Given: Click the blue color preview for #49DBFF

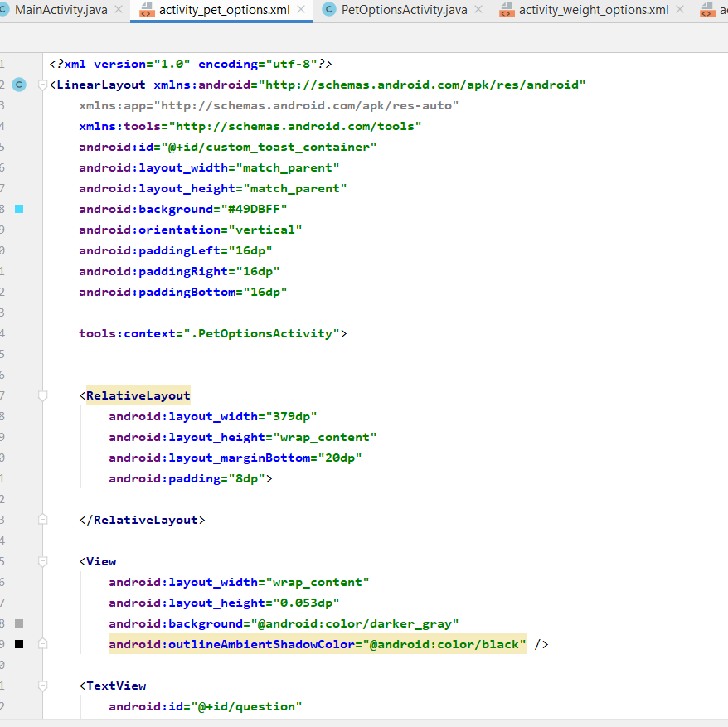Looking at the screenshot, I should click(18, 209).
